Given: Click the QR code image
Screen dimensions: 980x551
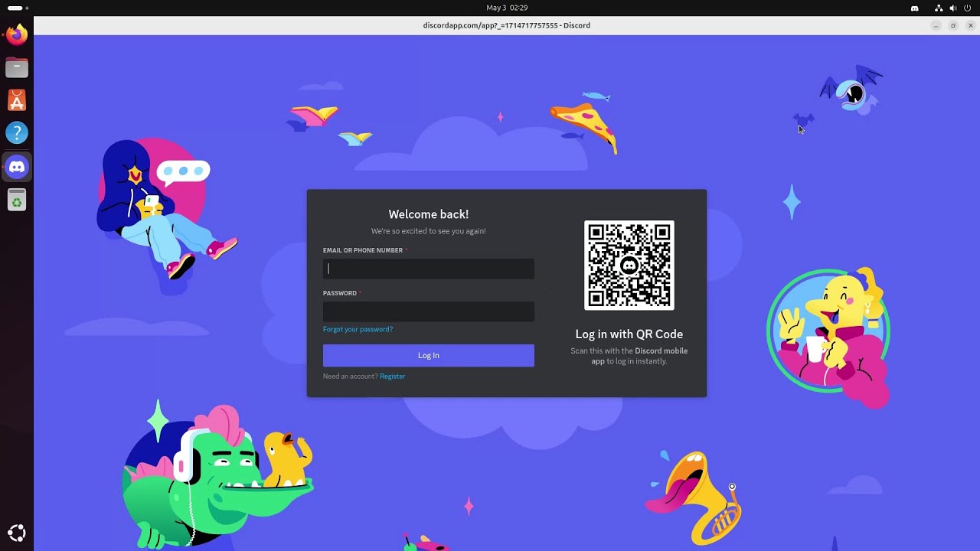Looking at the screenshot, I should click(629, 266).
